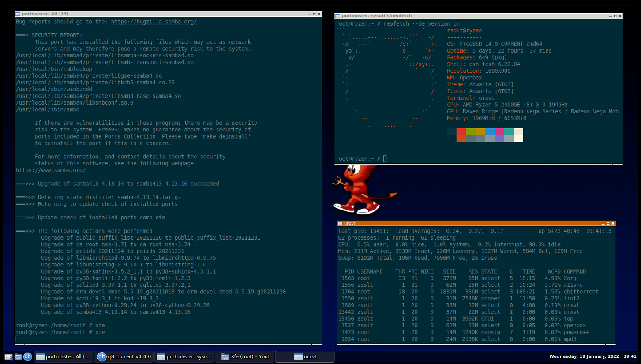Viewport: 641px width, 364px height.
Task: Close the 'portmaster: All (13)' window
Action: [x=319, y=14]
